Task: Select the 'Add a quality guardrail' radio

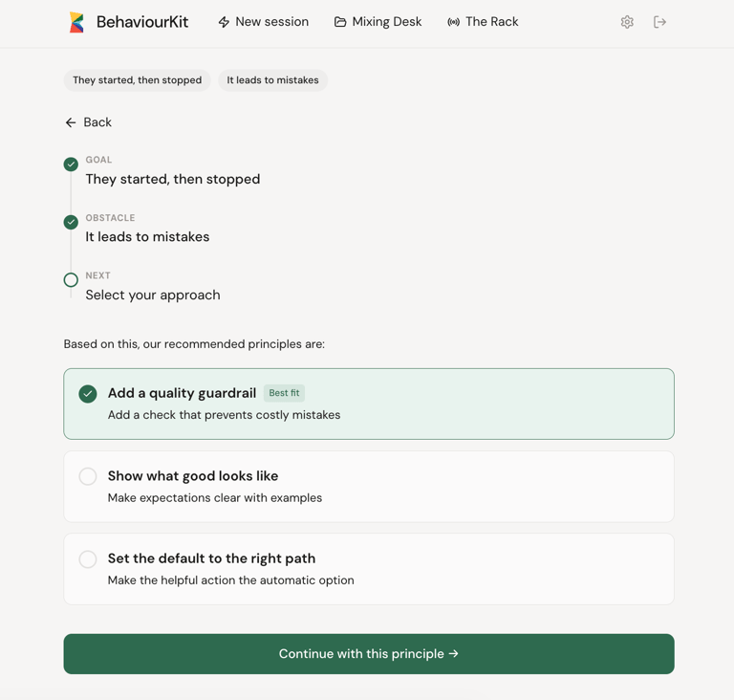Action: (x=88, y=393)
